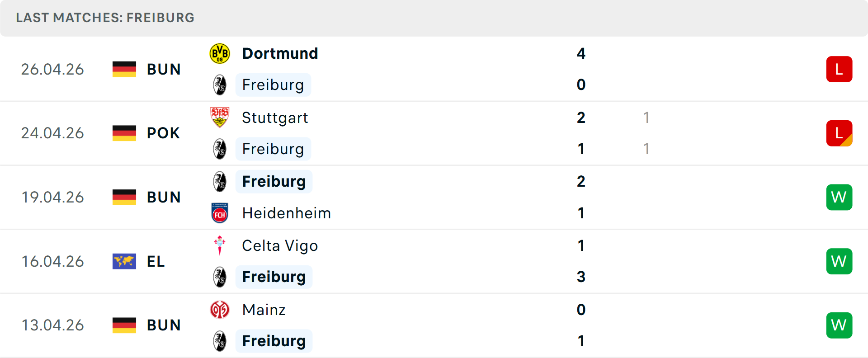Toggle the W result for the Mainz match
The height and width of the screenshot is (358, 868).
click(839, 325)
